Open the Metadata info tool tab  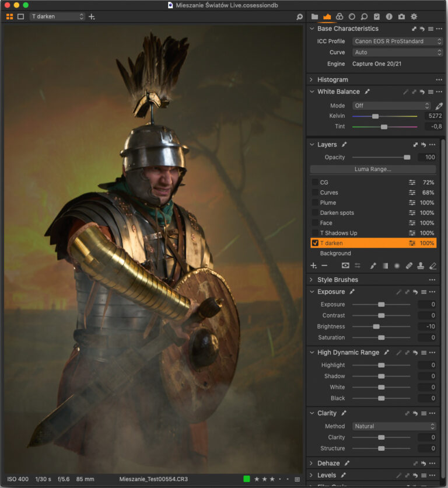pos(389,16)
